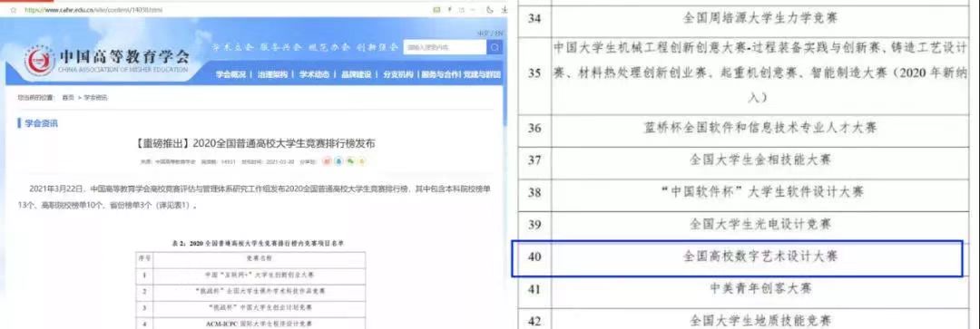Screen dimensions: 980x329
Task: Open the 品牌建设 navigation menu
Action: click(x=357, y=74)
